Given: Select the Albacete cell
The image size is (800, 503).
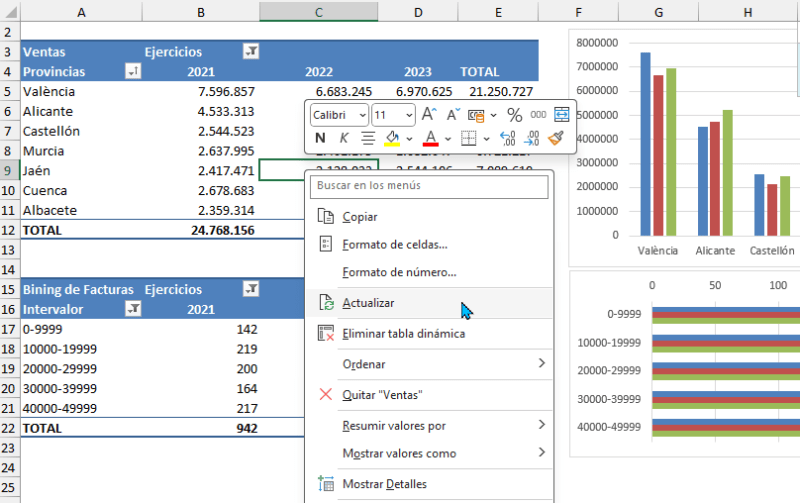Looking at the screenshot, I should coord(81,210).
